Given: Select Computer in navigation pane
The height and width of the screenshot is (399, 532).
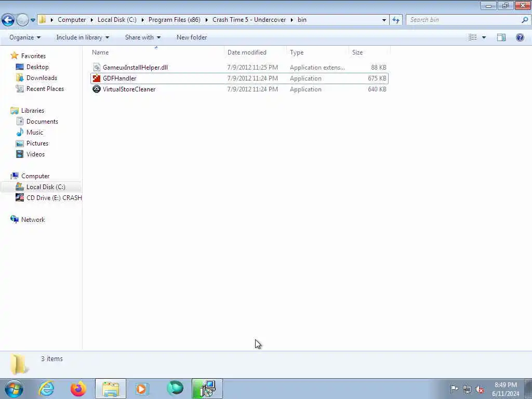Looking at the screenshot, I should (x=35, y=176).
